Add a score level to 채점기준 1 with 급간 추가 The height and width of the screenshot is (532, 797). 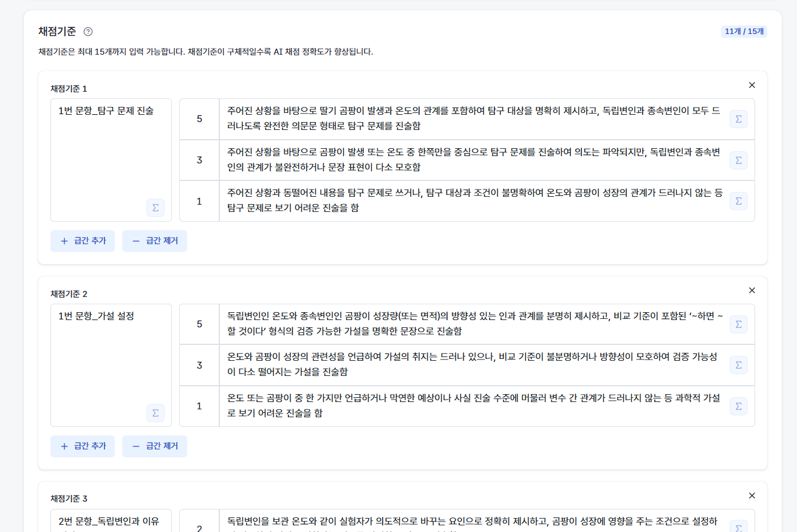click(x=83, y=241)
